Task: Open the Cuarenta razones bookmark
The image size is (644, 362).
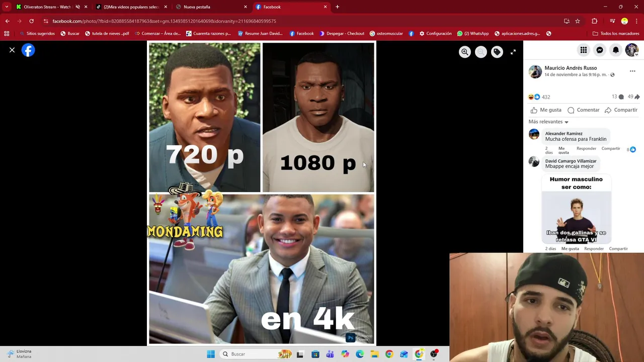Action: tap(208, 34)
